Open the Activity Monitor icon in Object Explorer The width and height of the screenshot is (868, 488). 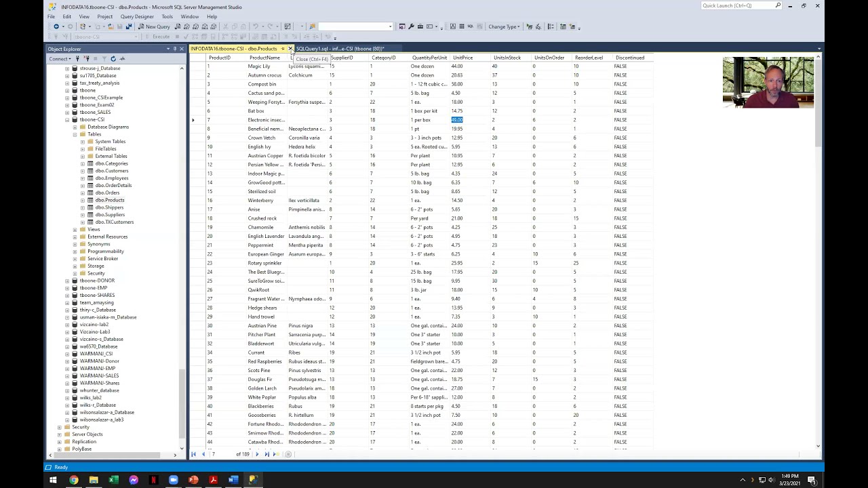coord(122,59)
